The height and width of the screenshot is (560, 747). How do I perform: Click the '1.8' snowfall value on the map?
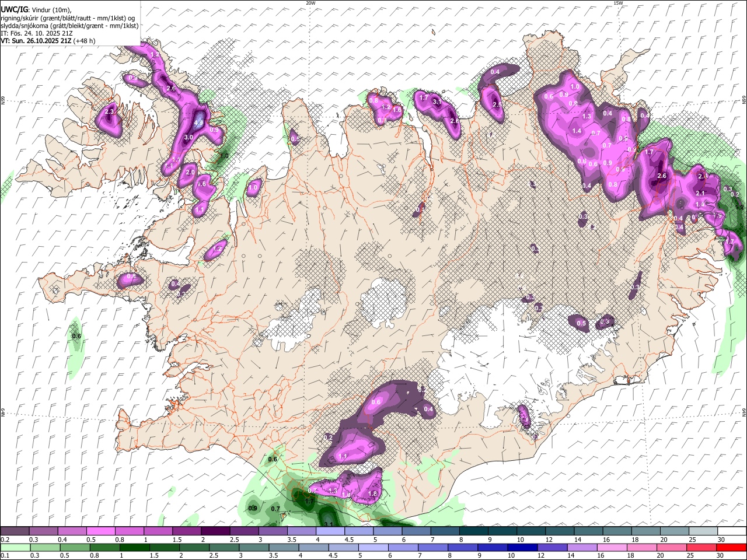373,494
